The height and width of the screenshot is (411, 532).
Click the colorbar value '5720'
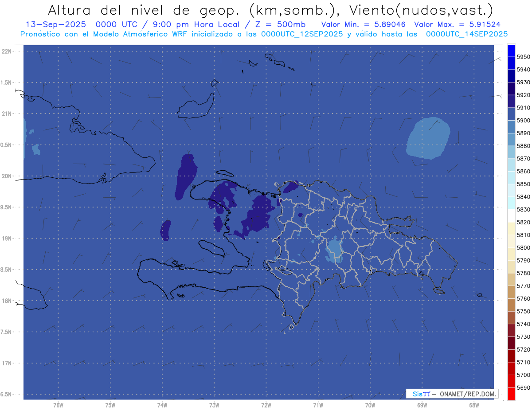[523, 349]
